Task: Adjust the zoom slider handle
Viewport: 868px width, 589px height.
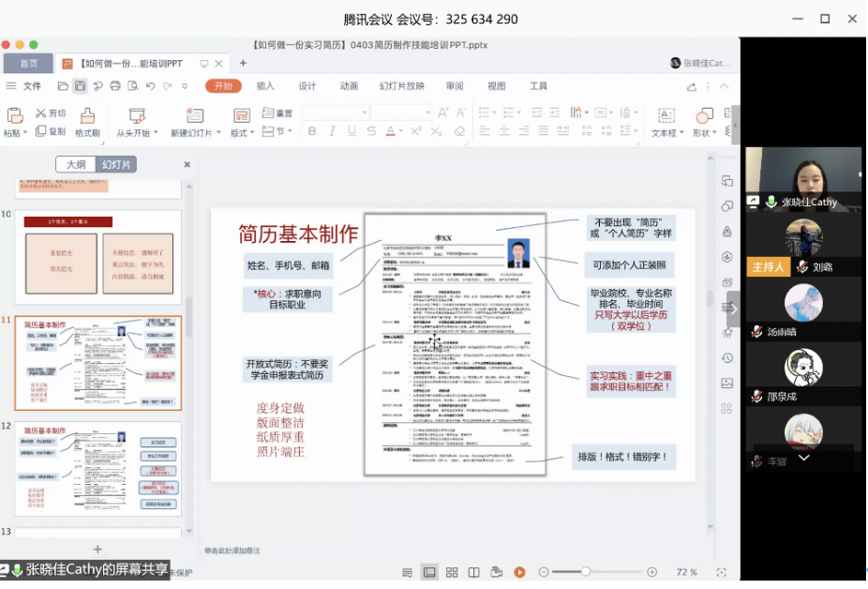Action: (x=586, y=572)
